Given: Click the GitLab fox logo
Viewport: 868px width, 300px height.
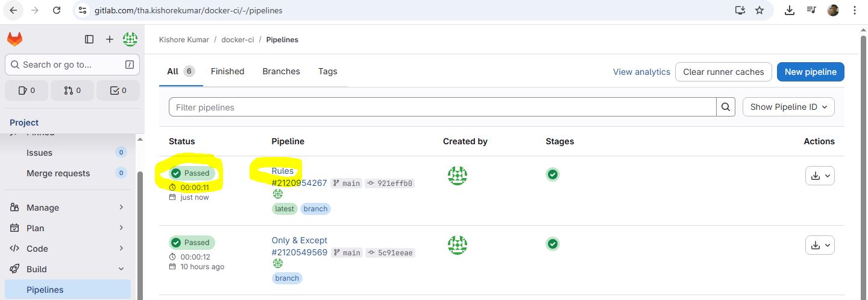Looking at the screenshot, I should (x=14, y=39).
